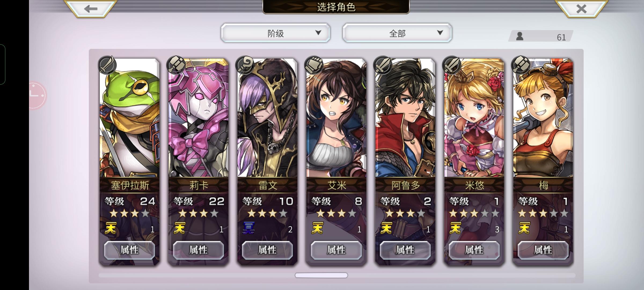Choose the 米悠 character card
Viewport: 644px width, 290px height.
474,162
